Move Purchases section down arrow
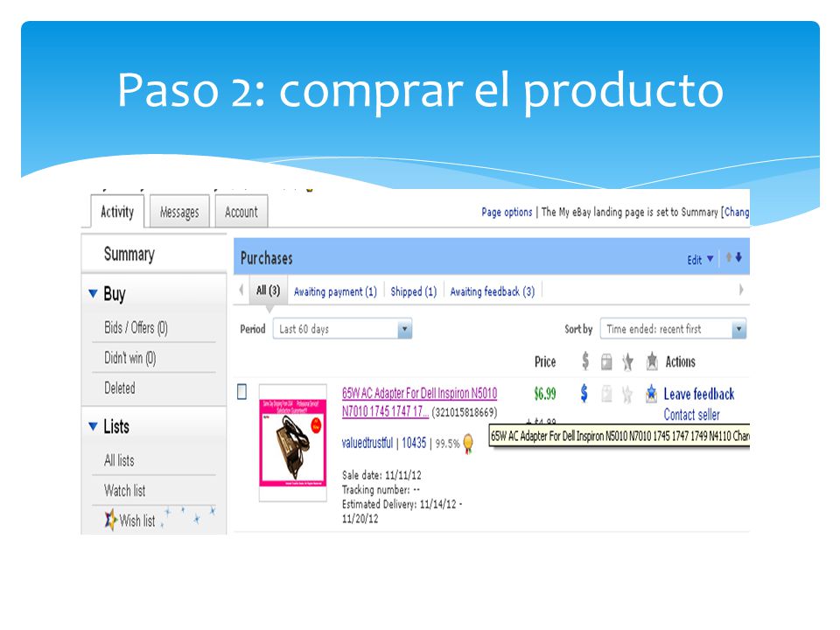The image size is (840, 630). pyautogui.click(x=738, y=257)
